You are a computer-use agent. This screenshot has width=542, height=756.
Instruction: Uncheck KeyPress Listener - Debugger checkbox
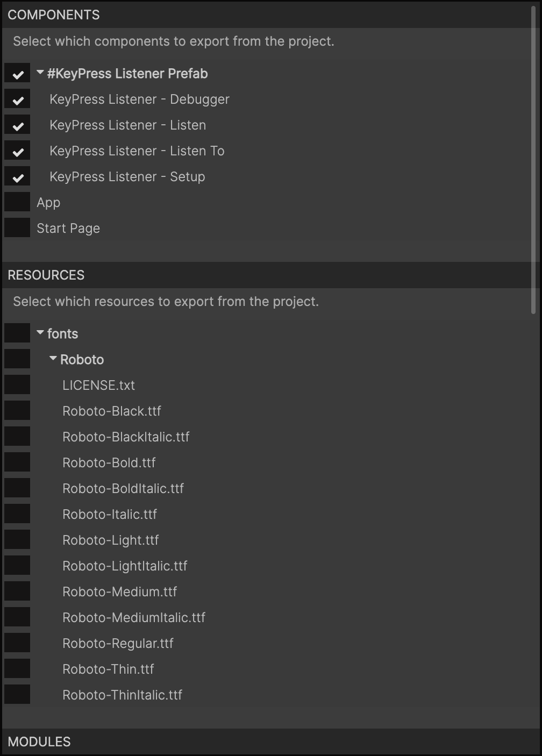click(x=17, y=99)
